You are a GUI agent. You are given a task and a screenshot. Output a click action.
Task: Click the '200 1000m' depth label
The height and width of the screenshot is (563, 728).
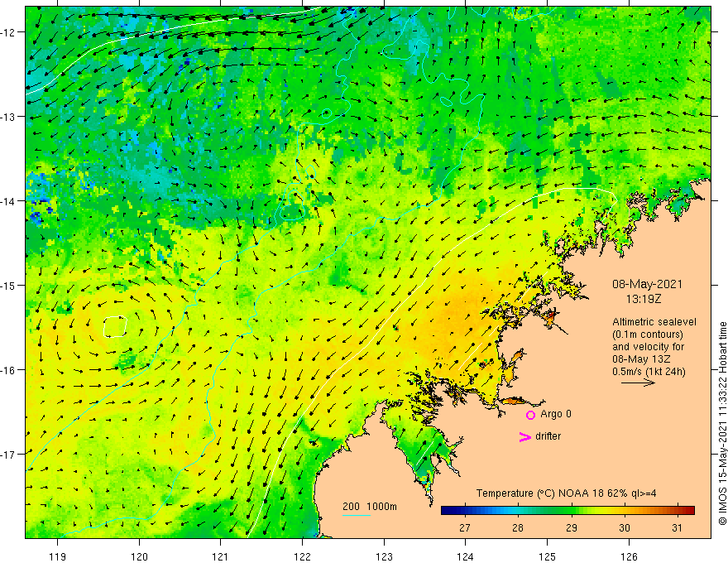(x=370, y=507)
